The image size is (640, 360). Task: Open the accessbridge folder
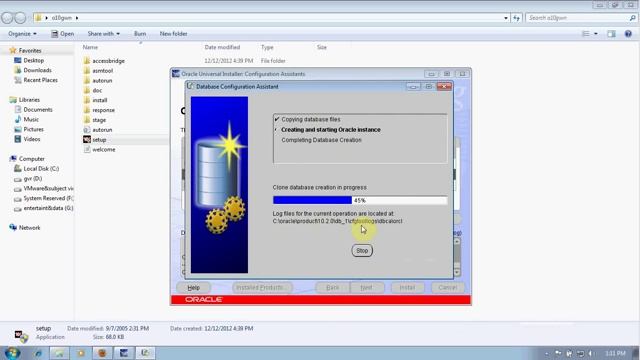pyautogui.click(x=108, y=61)
